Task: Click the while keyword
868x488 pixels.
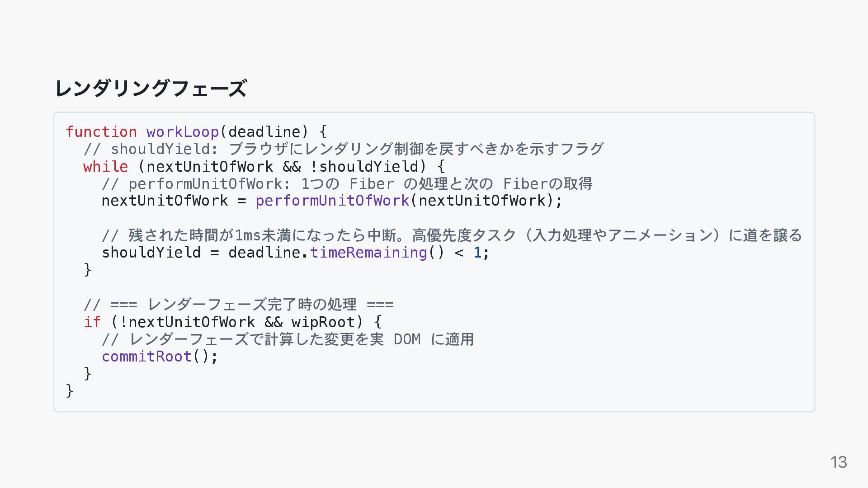Action: [x=106, y=167]
